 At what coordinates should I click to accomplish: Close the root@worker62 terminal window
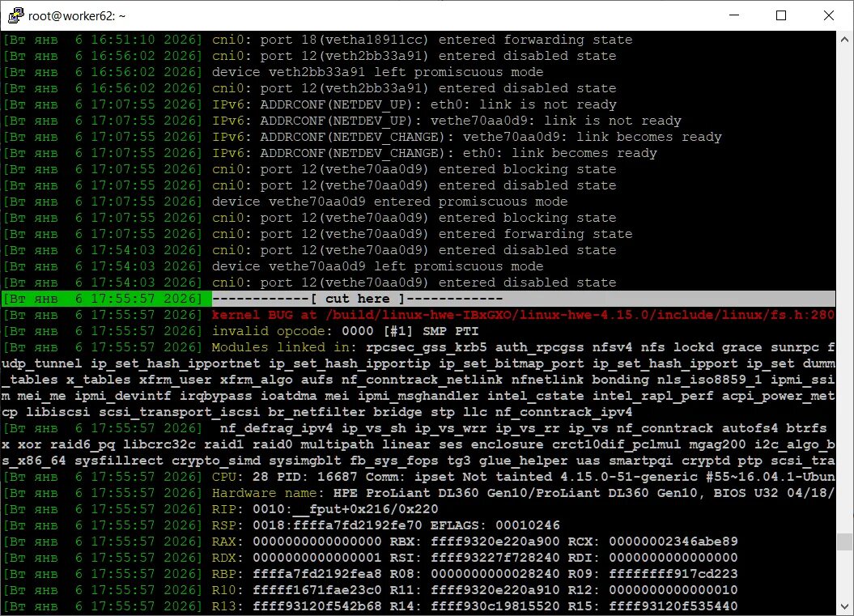click(x=828, y=15)
